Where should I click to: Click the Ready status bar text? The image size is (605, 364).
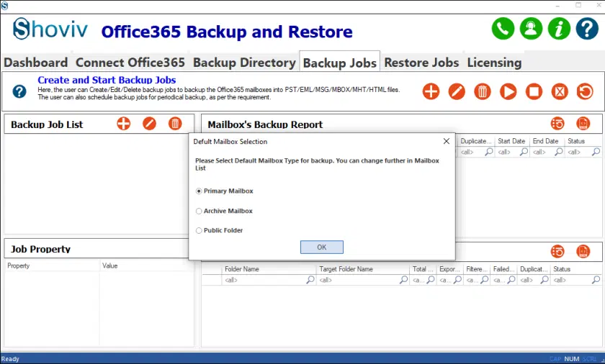10,359
